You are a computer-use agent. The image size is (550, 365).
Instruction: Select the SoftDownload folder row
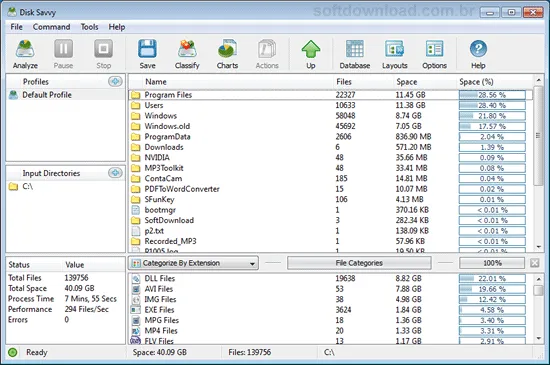[x=330, y=221]
